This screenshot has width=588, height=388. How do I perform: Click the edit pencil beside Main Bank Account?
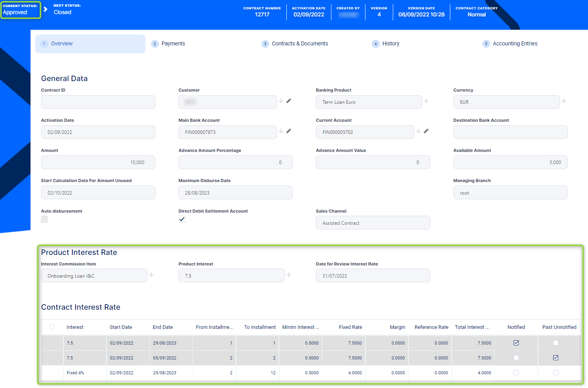(x=289, y=131)
